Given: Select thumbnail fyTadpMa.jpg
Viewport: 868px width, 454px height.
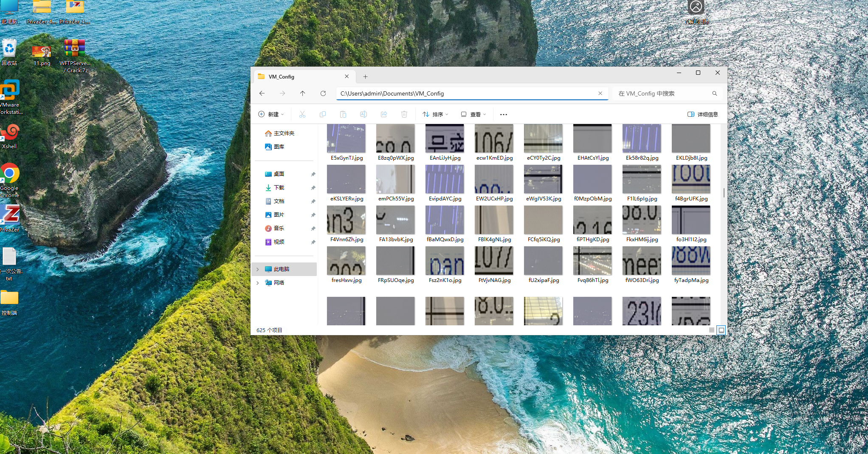Looking at the screenshot, I should pos(691,261).
